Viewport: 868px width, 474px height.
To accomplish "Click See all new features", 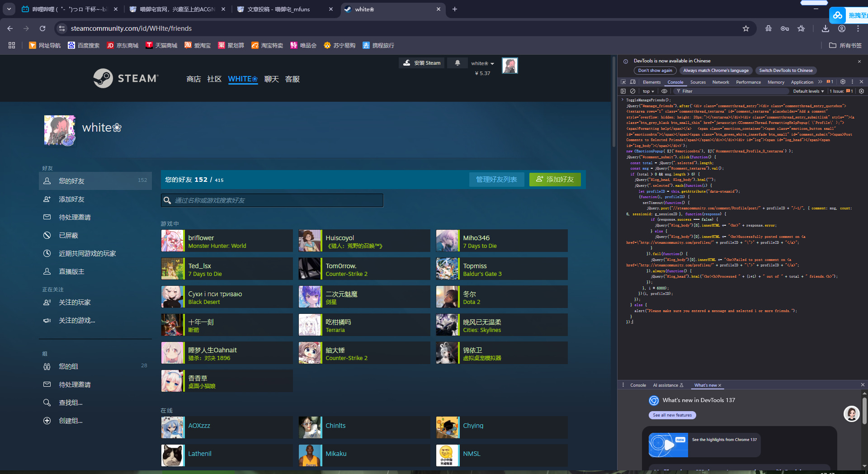I will [672, 415].
